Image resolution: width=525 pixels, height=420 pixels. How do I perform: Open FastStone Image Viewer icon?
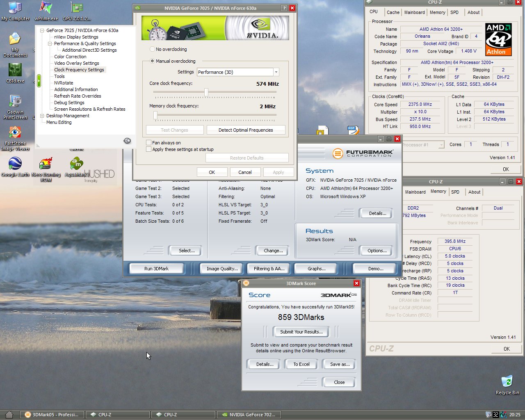pyautogui.click(x=15, y=138)
